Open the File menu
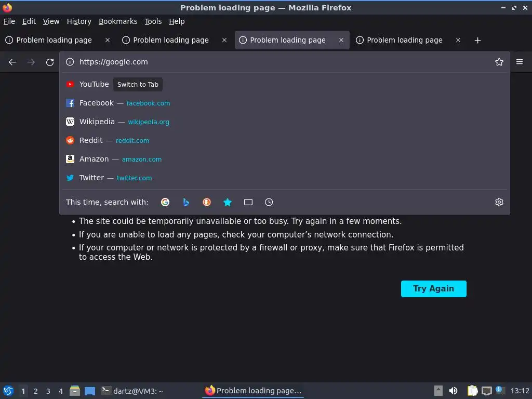This screenshot has height=399, width=532. pos(9,21)
